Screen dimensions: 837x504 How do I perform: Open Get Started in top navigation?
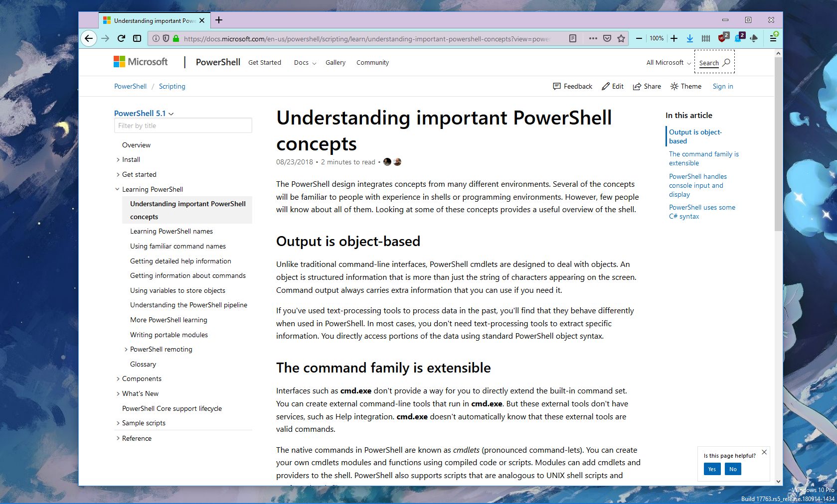265,62
